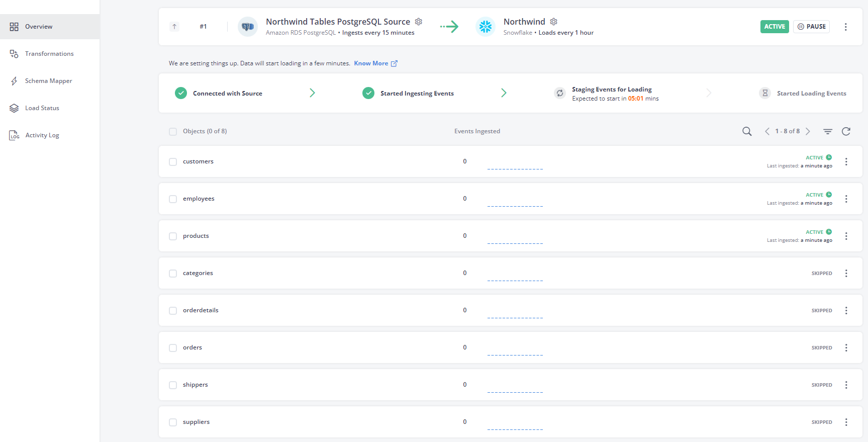868x442 pixels.
Task: Open Activity Log in the sidebar
Action: click(x=50, y=135)
